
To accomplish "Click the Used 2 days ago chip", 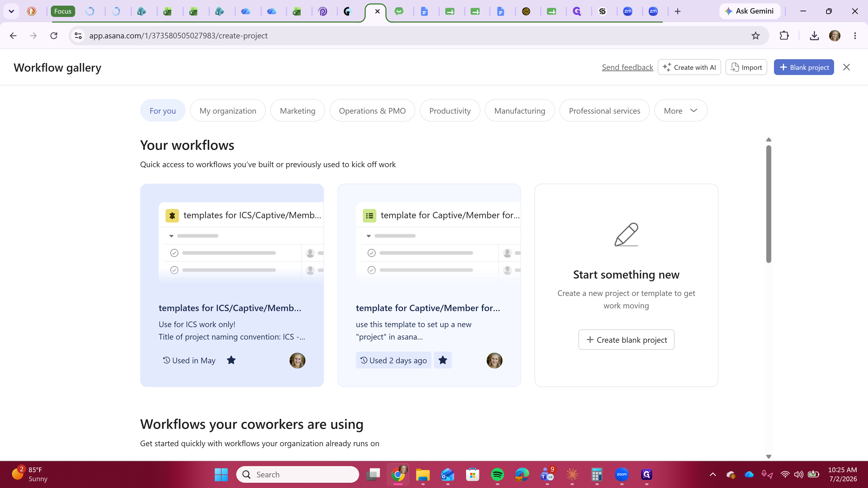I will point(394,360).
